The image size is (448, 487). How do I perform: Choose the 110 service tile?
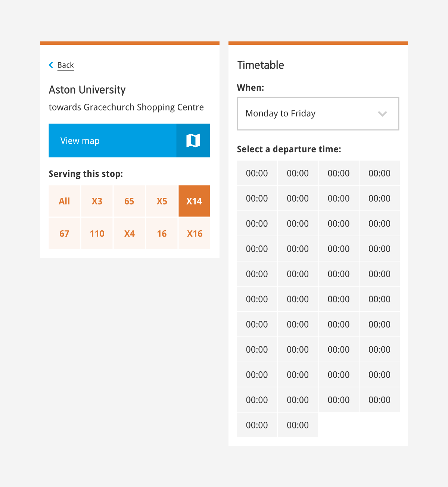pos(97,234)
